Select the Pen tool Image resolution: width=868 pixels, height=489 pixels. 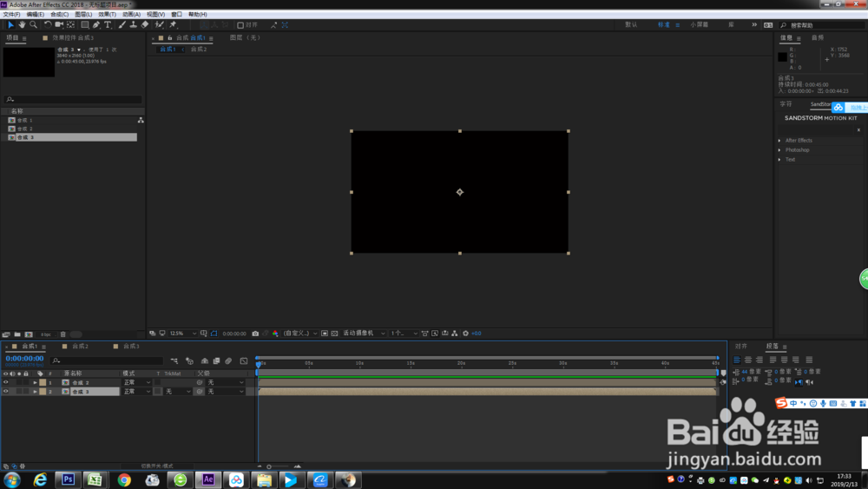click(96, 25)
